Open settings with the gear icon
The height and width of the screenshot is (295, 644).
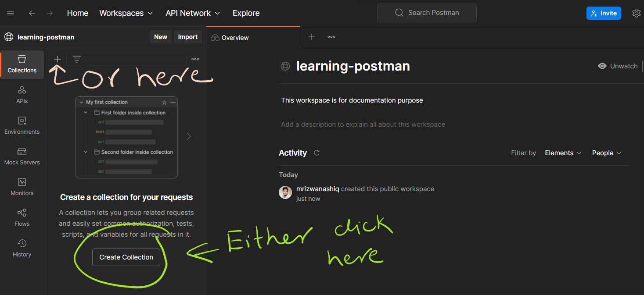pos(636,13)
